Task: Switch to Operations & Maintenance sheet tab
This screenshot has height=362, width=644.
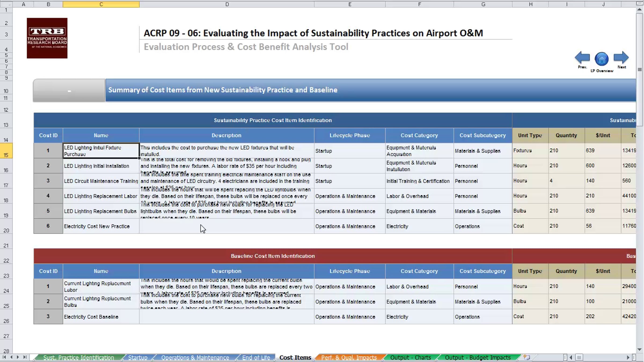Action: (195, 358)
